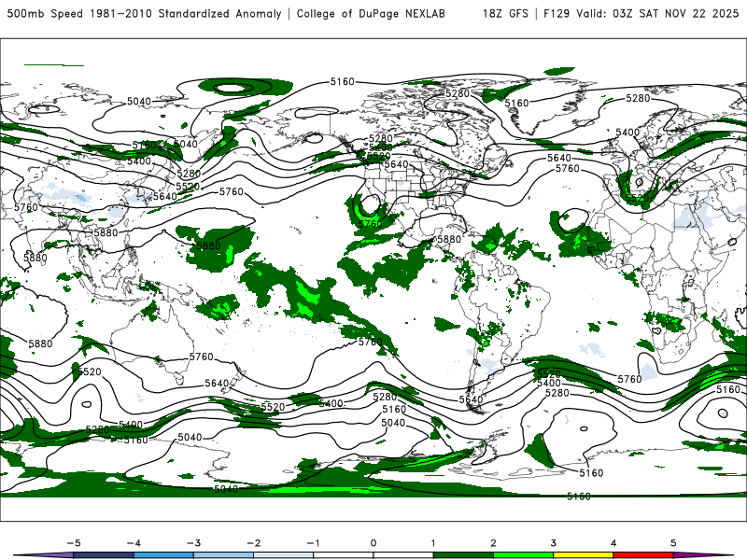Click the '-1' colorbar tick label

(313, 543)
